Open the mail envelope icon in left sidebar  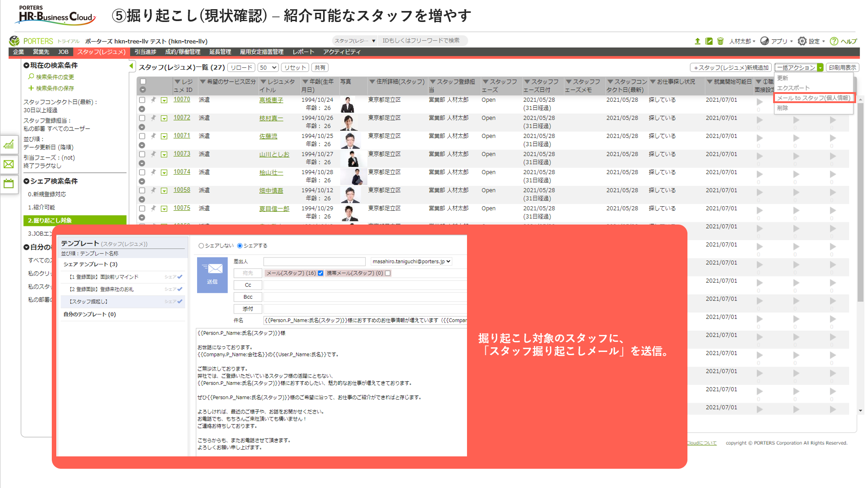pos(9,164)
